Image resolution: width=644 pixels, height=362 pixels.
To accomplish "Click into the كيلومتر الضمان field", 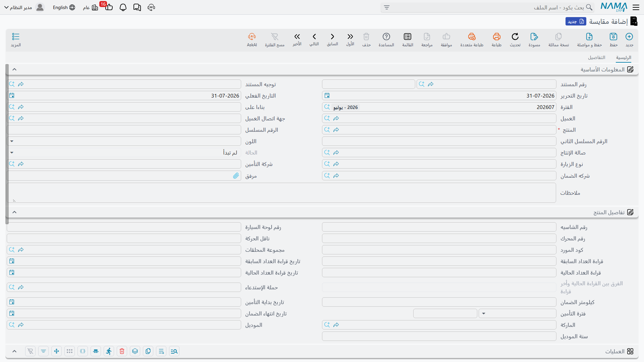I will pyautogui.click(x=439, y=302).
